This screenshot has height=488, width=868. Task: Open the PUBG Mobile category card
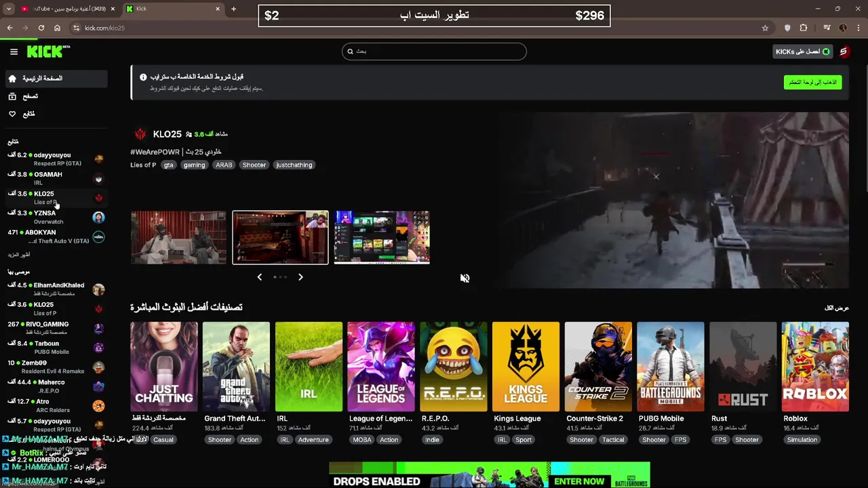[671, 367]
